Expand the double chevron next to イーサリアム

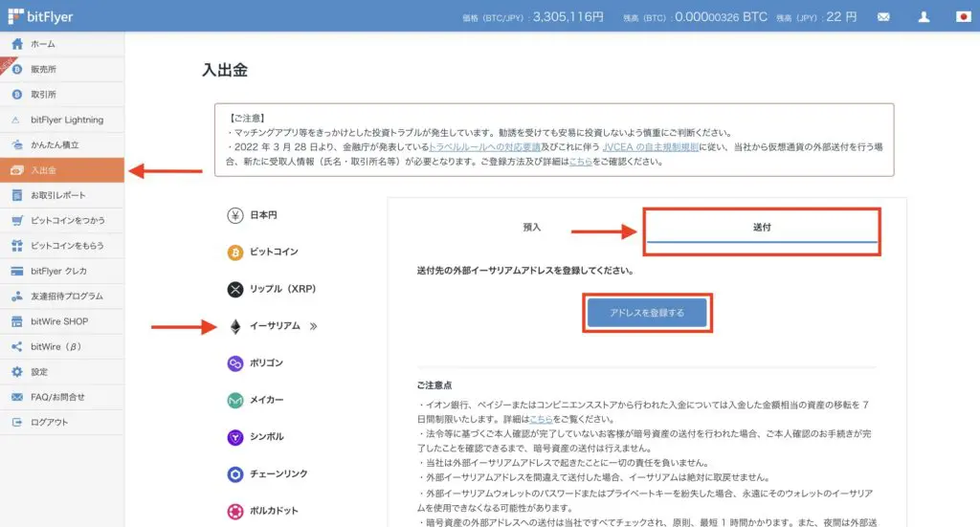(x=313, y=326)
